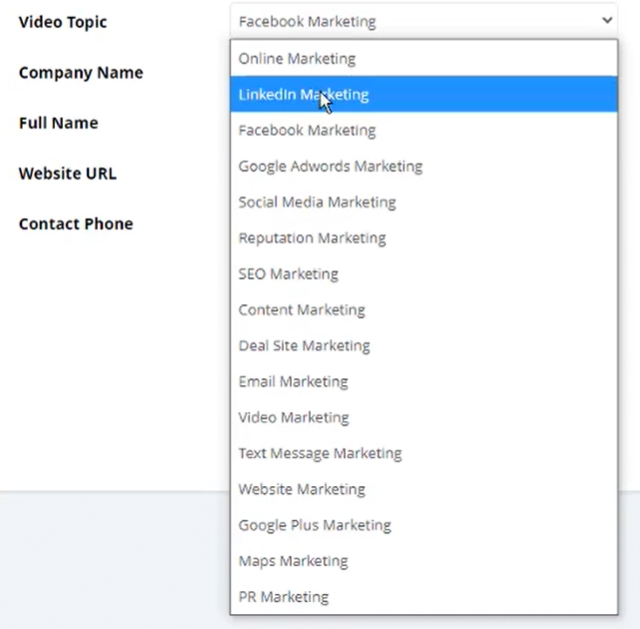Screen dimensions: 640x629
Task: Choose Video Marketing topic
Action: [294, 418]
